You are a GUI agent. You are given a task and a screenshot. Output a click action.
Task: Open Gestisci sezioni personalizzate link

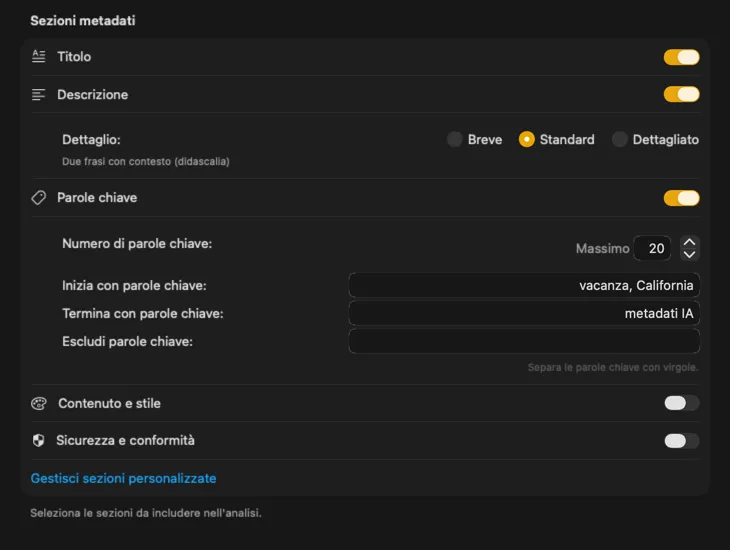coord(123,478)
